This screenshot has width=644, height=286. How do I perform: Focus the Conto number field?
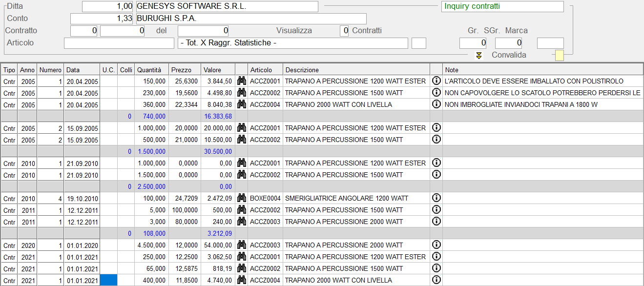pos(102,19)
